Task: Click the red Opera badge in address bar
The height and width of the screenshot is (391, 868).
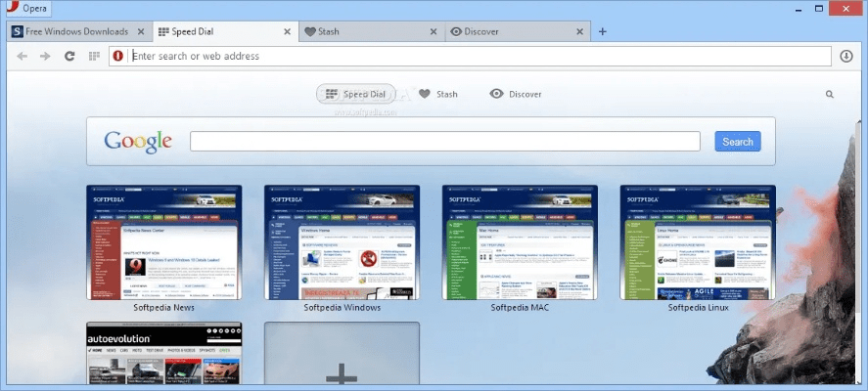Action: coord(118,56)
